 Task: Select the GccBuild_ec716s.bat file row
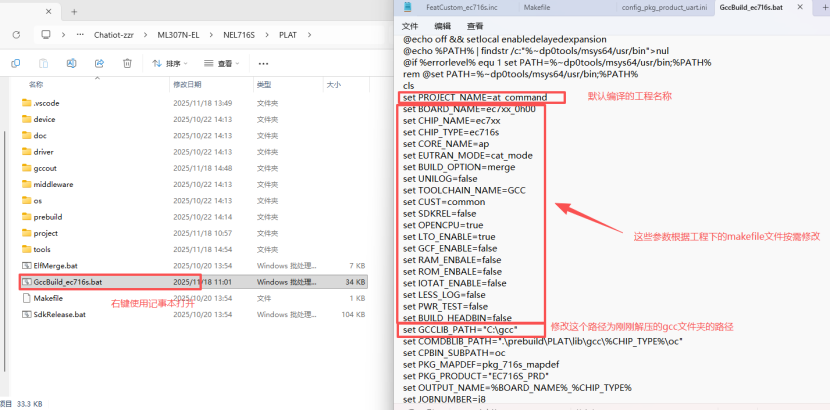(194, 282)
